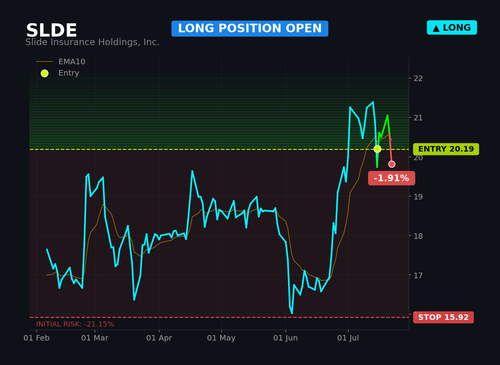Click the Entry legend marker dot
Viewport: 500px width, 365px height.
(x=44, y=73)
